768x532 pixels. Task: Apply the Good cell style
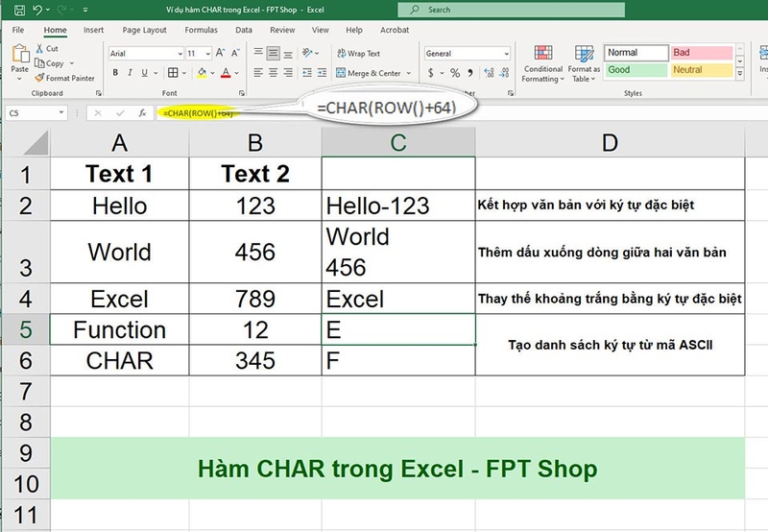click(x=636, y=70)
